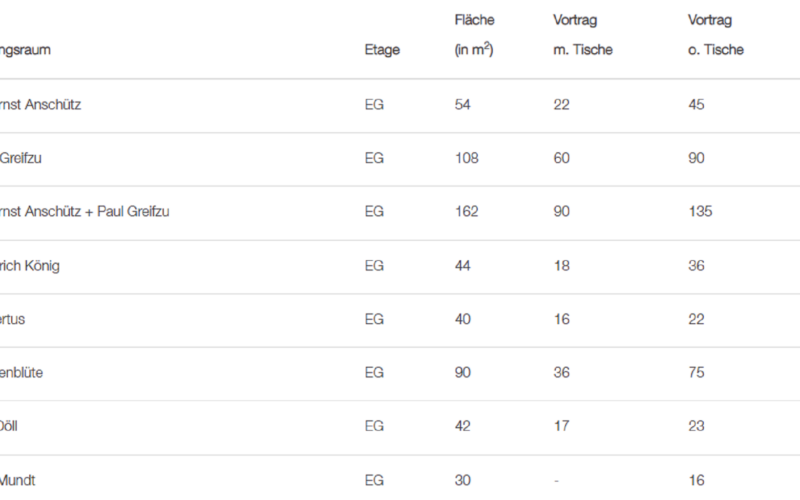Select the König room name cell

point(33,266)
